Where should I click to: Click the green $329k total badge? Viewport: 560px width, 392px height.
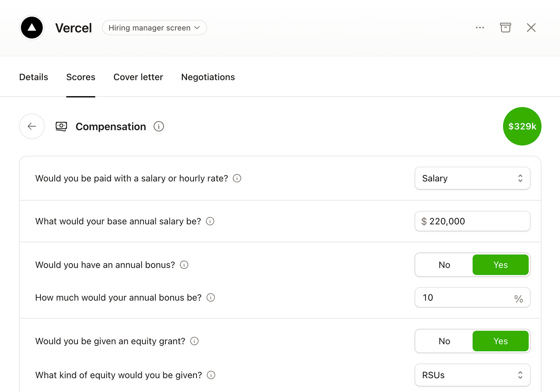522,126
